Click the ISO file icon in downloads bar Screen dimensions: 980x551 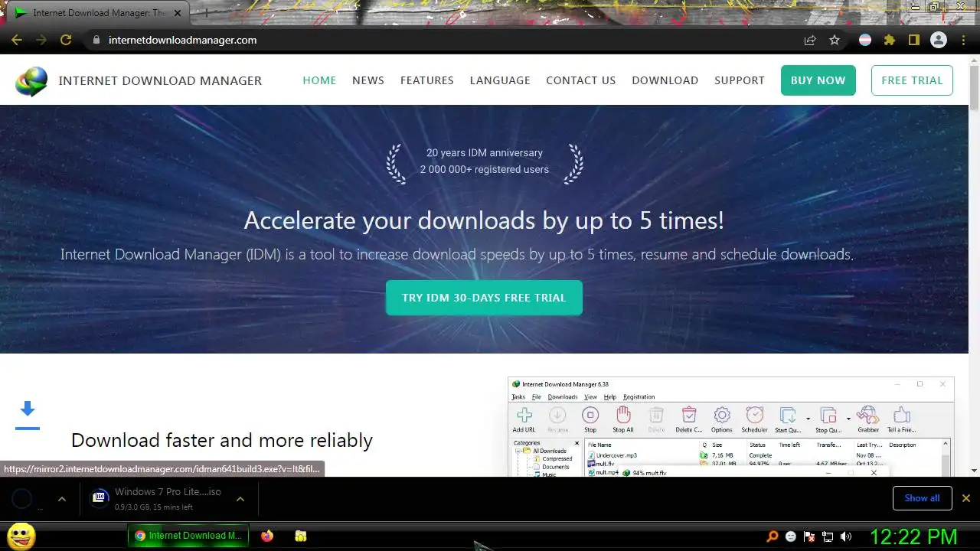click(x=100, y=498)
